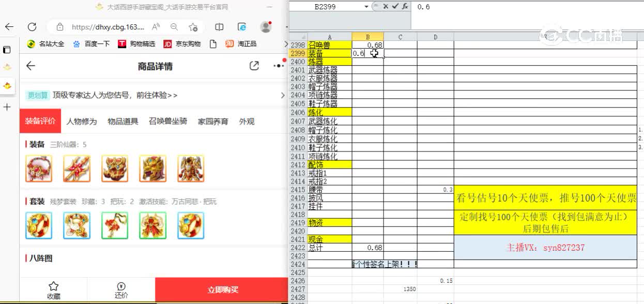This screenshot has height=304, width=644.
Task: Select the 武器炼器 cell
Action: pyautogui.click(x=329, y=70)
